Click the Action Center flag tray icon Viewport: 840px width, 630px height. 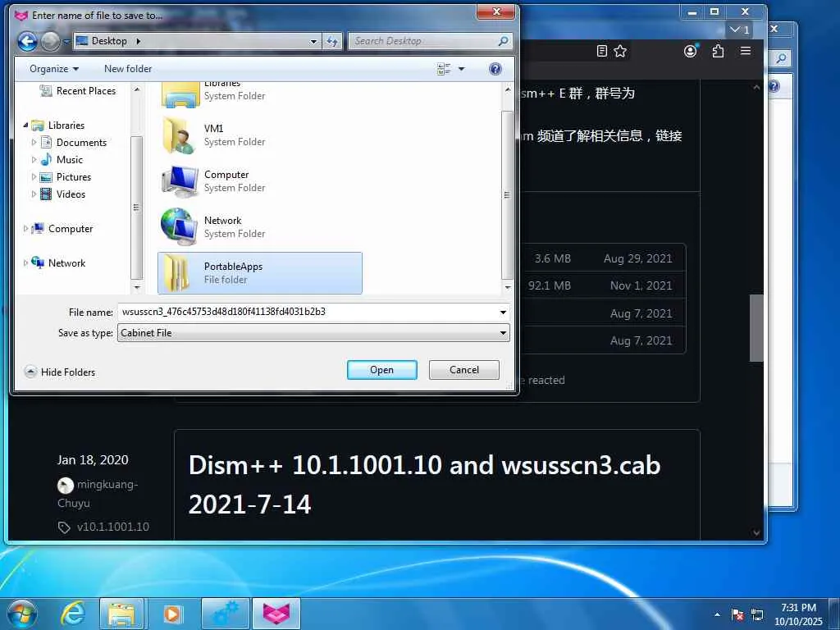[737, 614]
